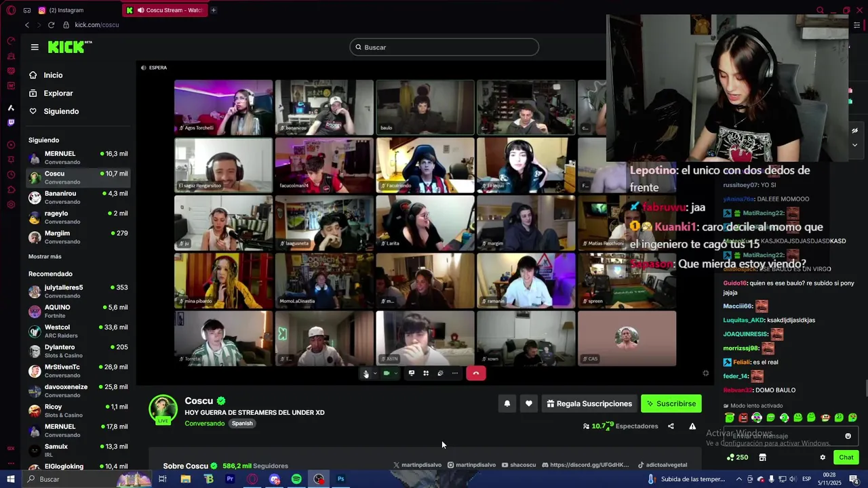
Task: Expand the list with Mostrar más
Action: [x=45, y=257]
